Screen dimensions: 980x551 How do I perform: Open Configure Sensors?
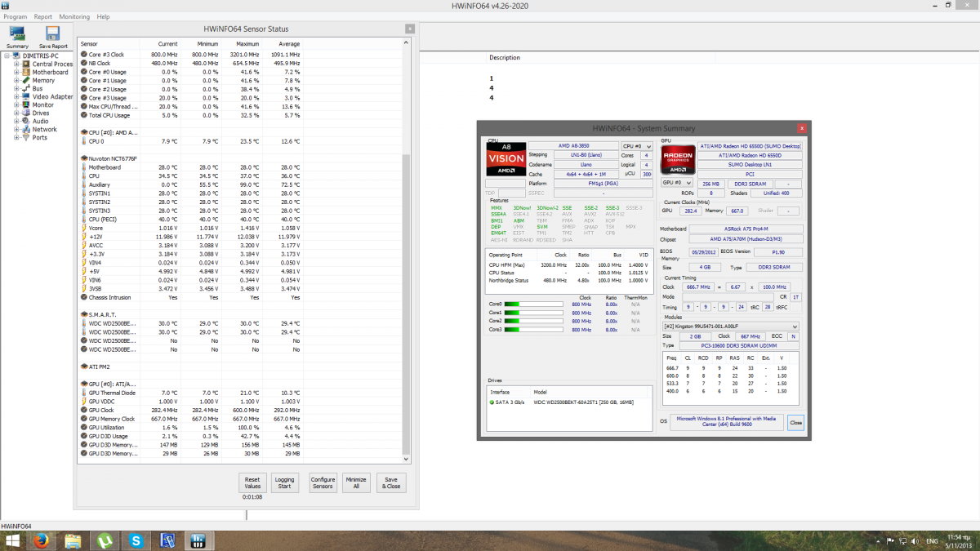(323, 482)
